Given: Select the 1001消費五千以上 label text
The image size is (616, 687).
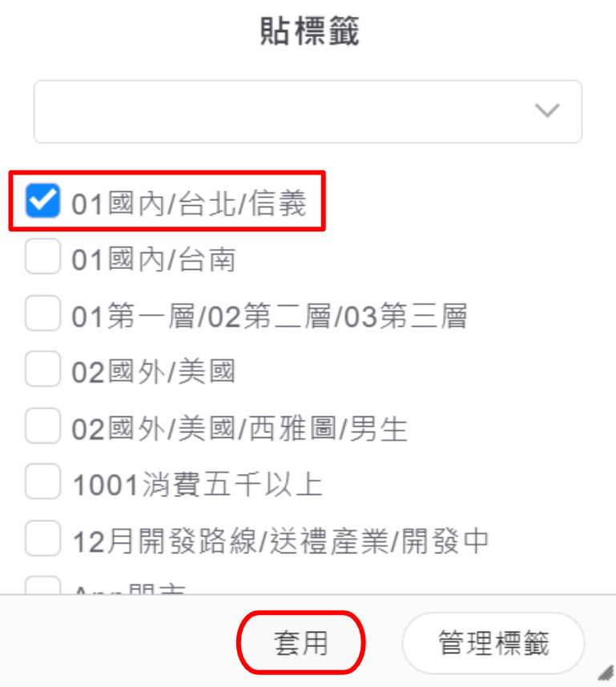Looking at the screenshot, I should pyautogui.click(x=198, y=484).
